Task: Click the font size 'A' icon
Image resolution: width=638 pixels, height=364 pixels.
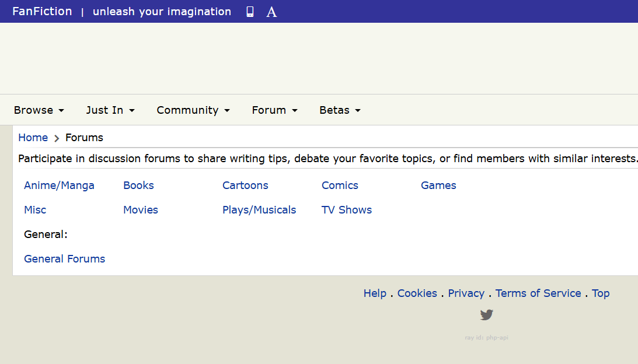Action: point(271,12)
